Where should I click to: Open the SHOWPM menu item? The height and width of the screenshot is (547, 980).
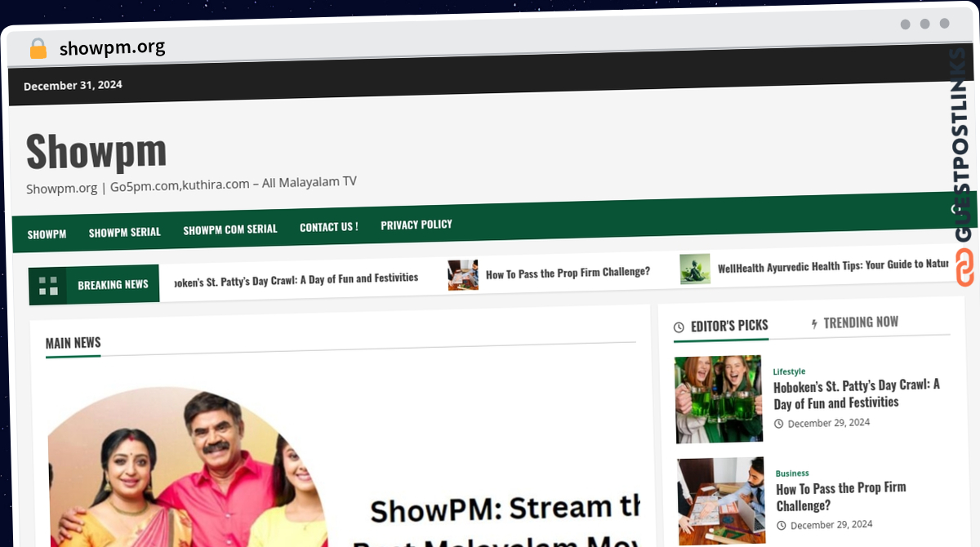47,233
